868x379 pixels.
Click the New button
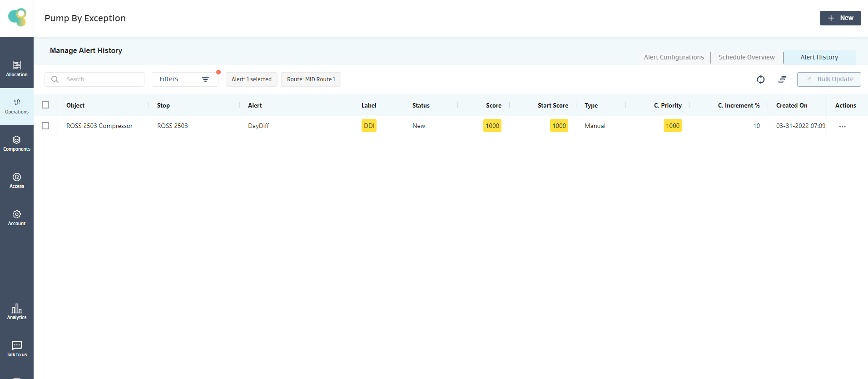tap(840, 18)
